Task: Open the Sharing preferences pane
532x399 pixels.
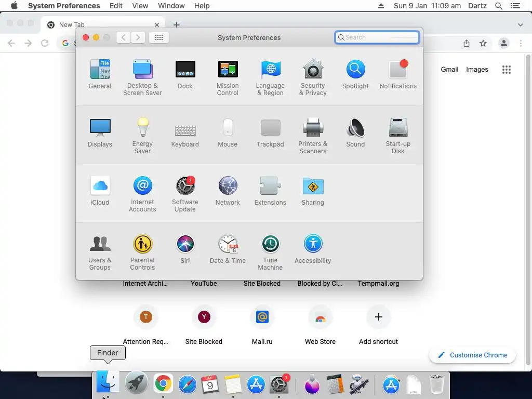Action: click(313, 191)
